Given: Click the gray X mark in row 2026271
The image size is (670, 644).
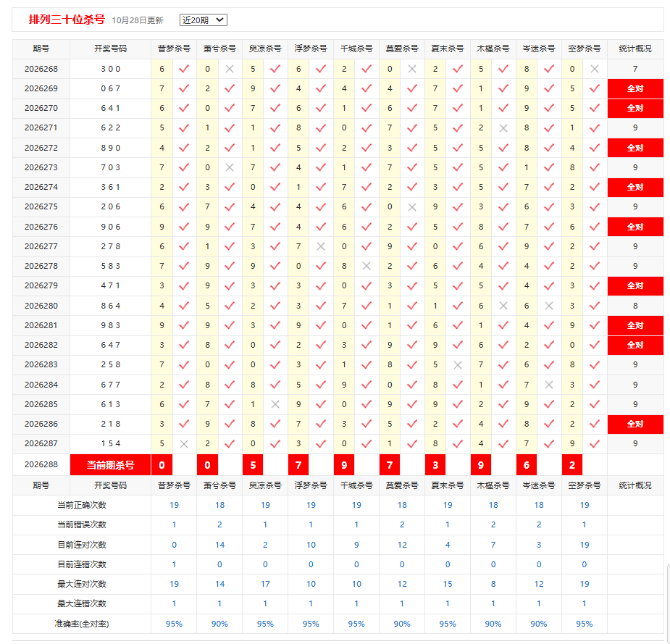Looking at the screenshot, I should click(x=503, y=128).
